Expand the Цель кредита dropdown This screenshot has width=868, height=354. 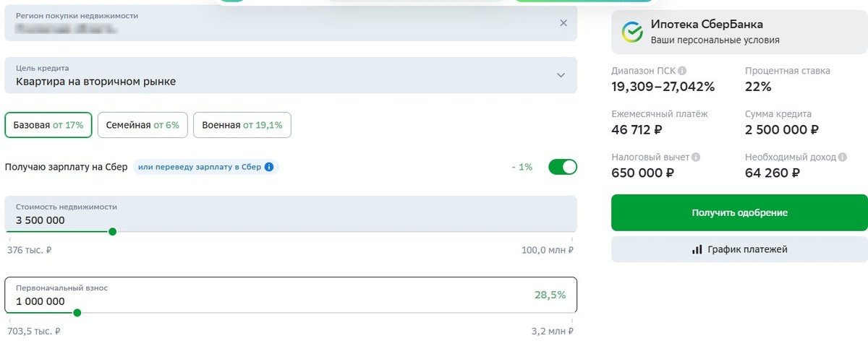click(561, 75)
